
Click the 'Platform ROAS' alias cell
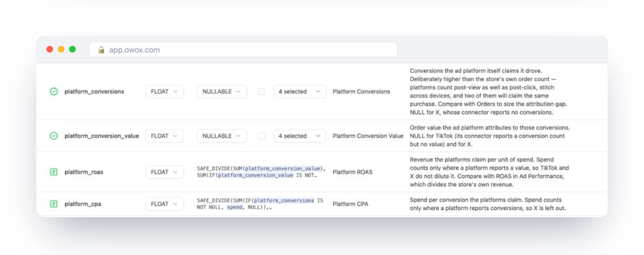click(353, 172)
